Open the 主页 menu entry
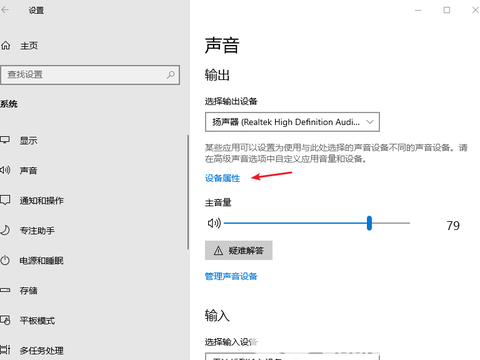 tap(29, 46)
